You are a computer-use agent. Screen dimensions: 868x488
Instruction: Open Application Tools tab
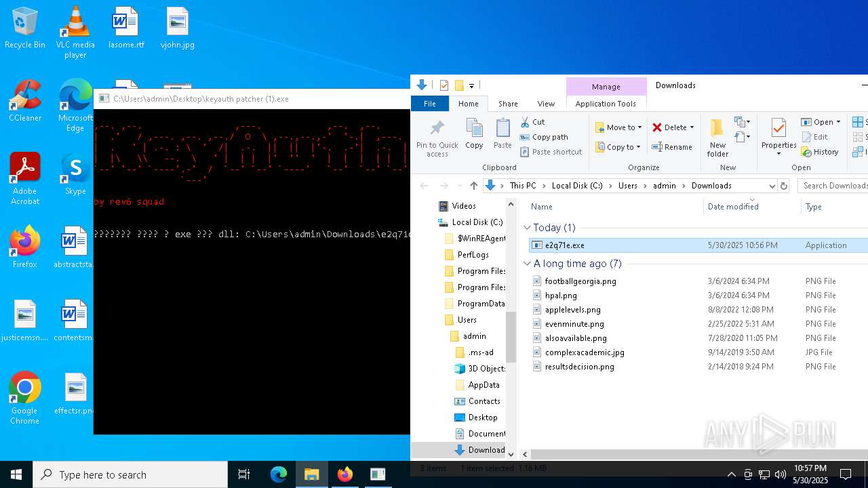pos(606,104)
